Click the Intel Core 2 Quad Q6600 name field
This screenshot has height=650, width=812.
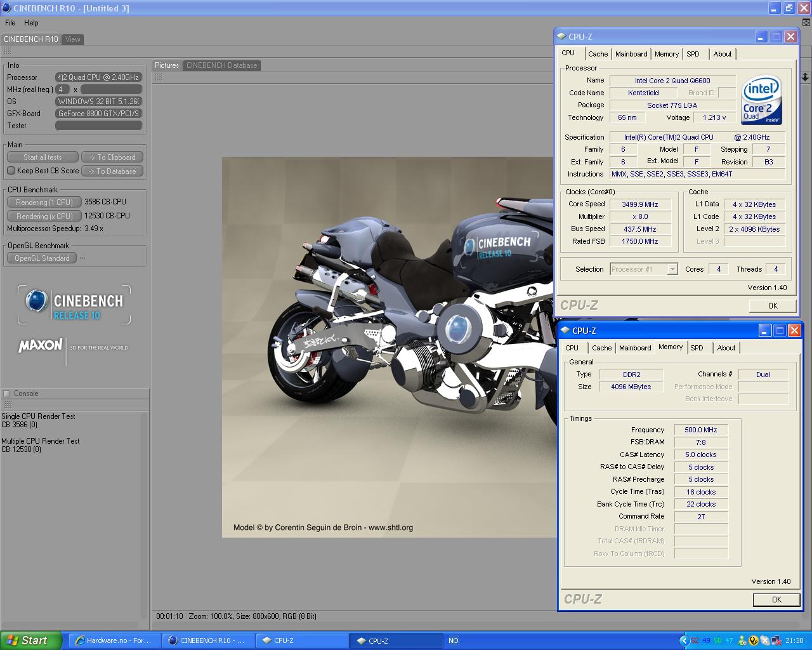tap(672, 81)
